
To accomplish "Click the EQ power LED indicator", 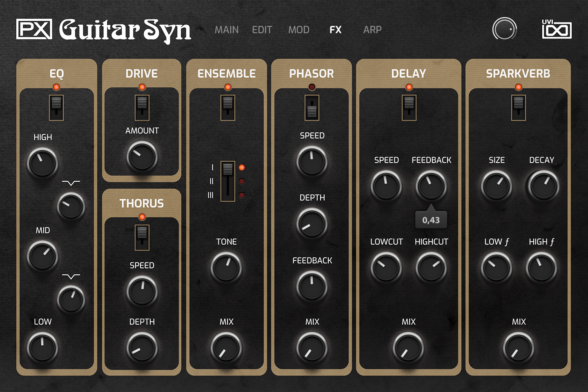I will 56,87.
